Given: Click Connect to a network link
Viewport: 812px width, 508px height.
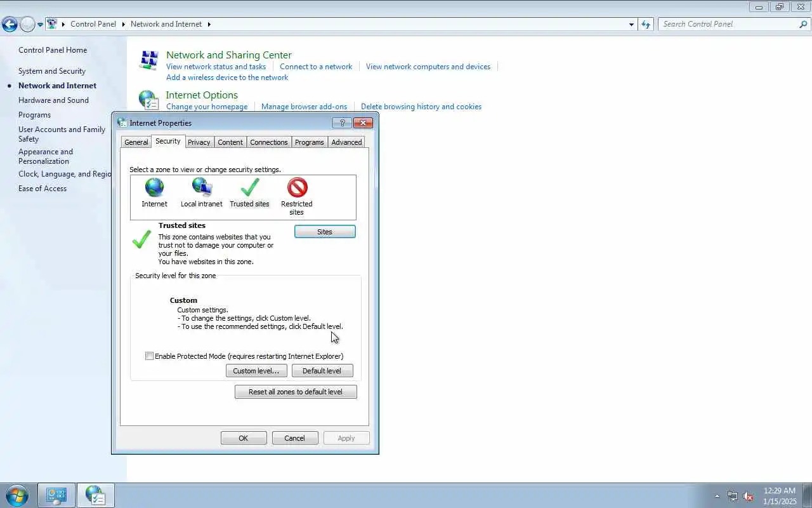Looking at the screenshot, I should tap(316, 67).
